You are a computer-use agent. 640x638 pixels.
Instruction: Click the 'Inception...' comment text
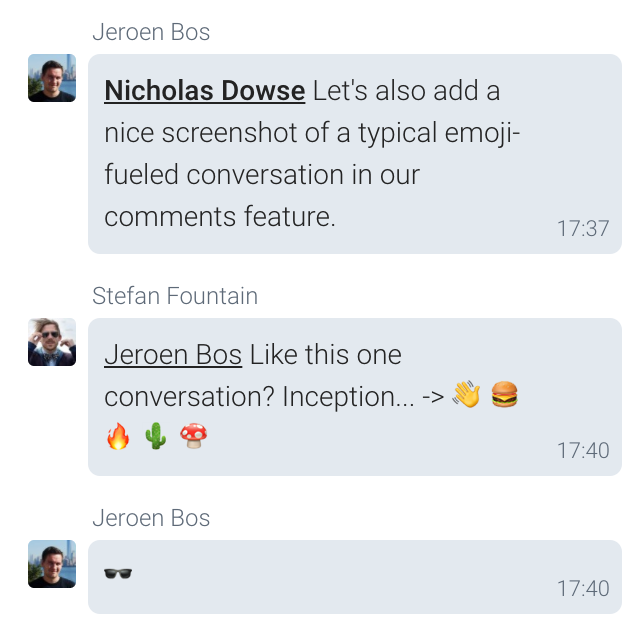click(x=340, y=397)
